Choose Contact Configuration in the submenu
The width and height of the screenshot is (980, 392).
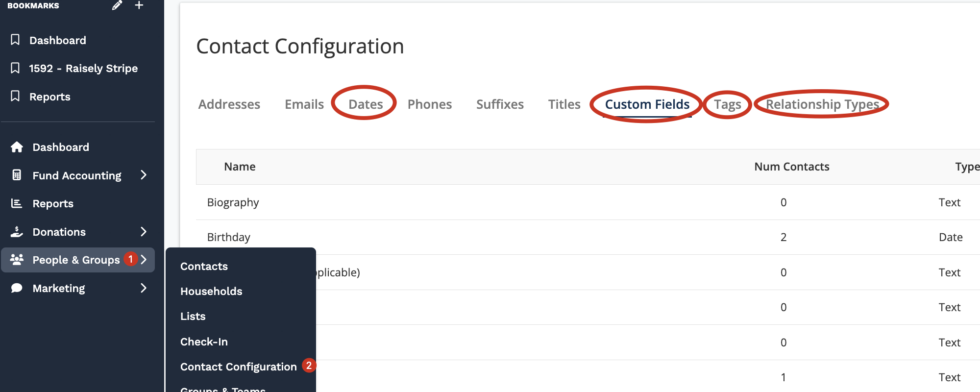[x=239, y=367]
